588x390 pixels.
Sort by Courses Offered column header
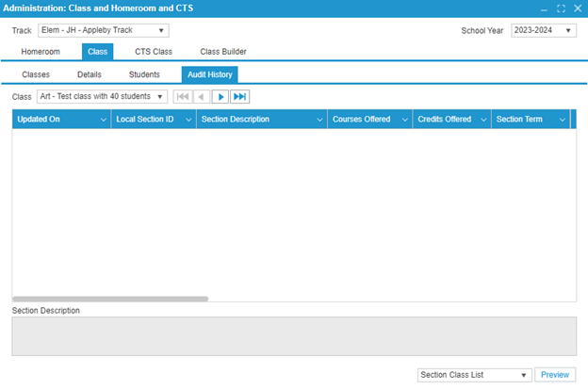click(x=362, y=121)
